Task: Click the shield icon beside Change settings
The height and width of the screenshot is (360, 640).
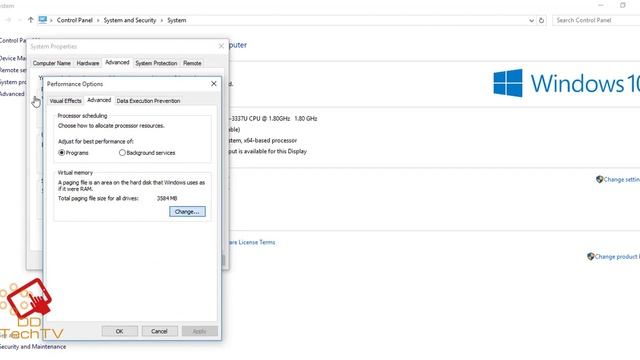Action: 599,179
